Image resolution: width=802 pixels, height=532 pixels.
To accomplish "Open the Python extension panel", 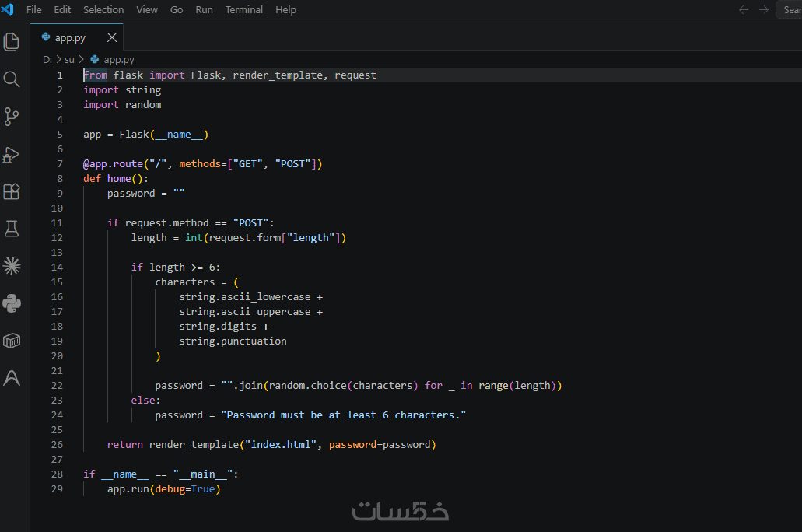I will tap(11, 303).
